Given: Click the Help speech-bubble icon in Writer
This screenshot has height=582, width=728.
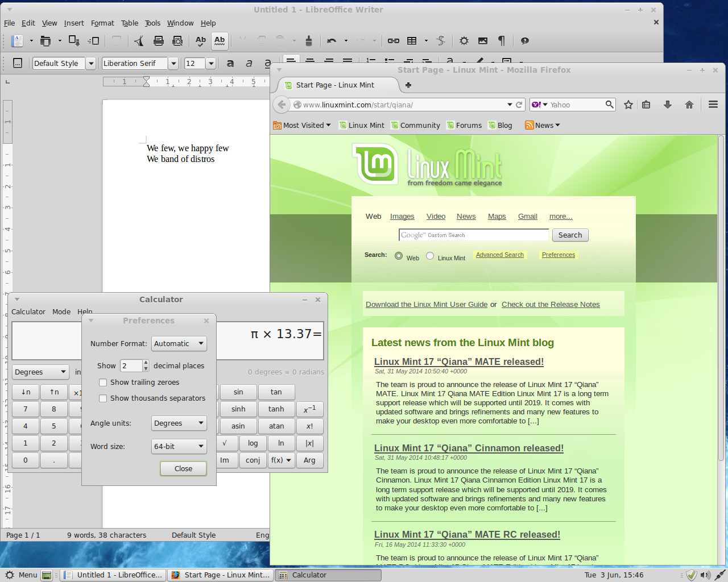Looking at the screenshot, I should [525, 41].
